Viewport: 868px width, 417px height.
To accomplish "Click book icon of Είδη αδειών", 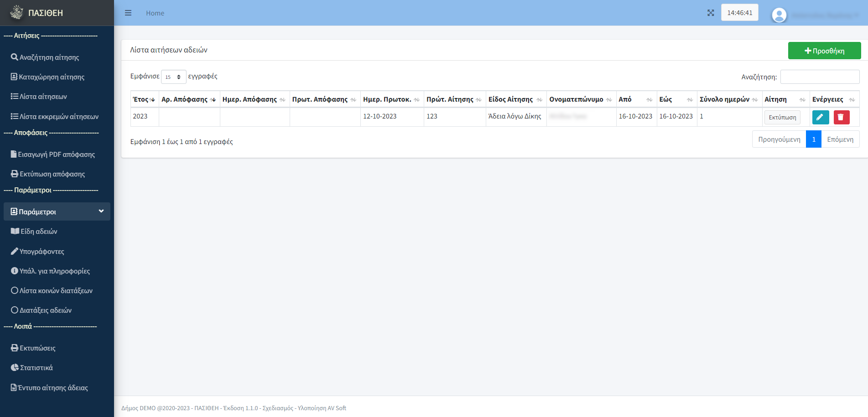I will [x=15, y=231].
